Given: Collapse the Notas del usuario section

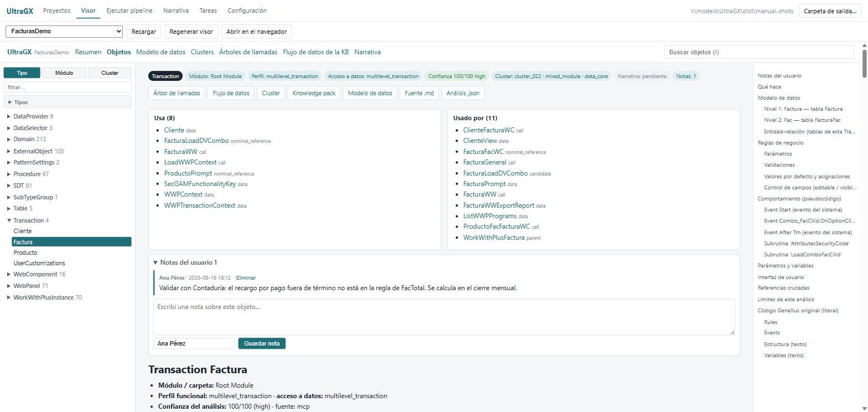Looking at the screenshot, I should [x=185, y=262].
